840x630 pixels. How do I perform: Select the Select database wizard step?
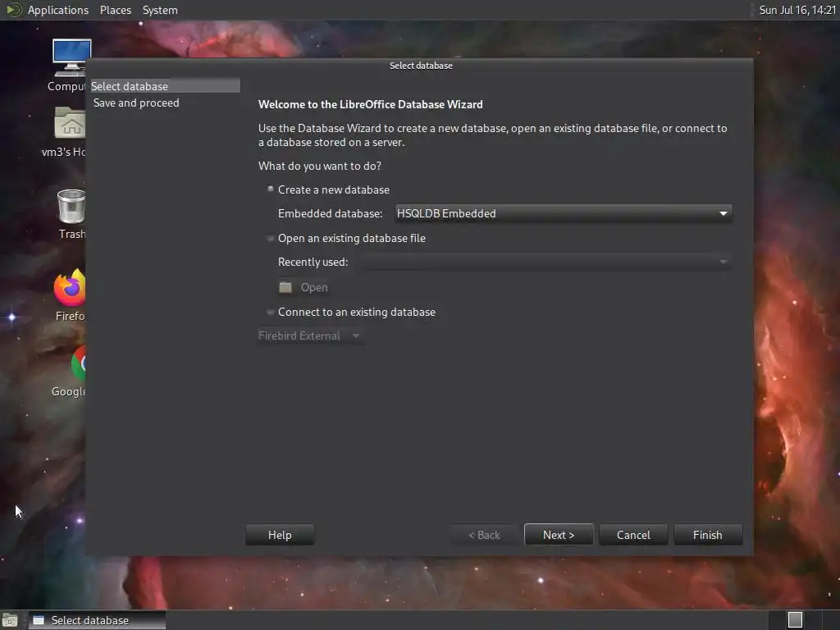coord(164,85)
